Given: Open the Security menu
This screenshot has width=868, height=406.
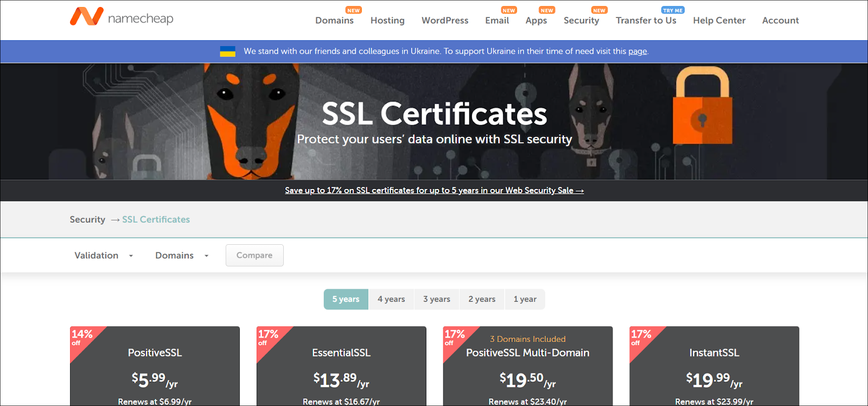Looking at the screenshot, I should click(x=581, y=21).
